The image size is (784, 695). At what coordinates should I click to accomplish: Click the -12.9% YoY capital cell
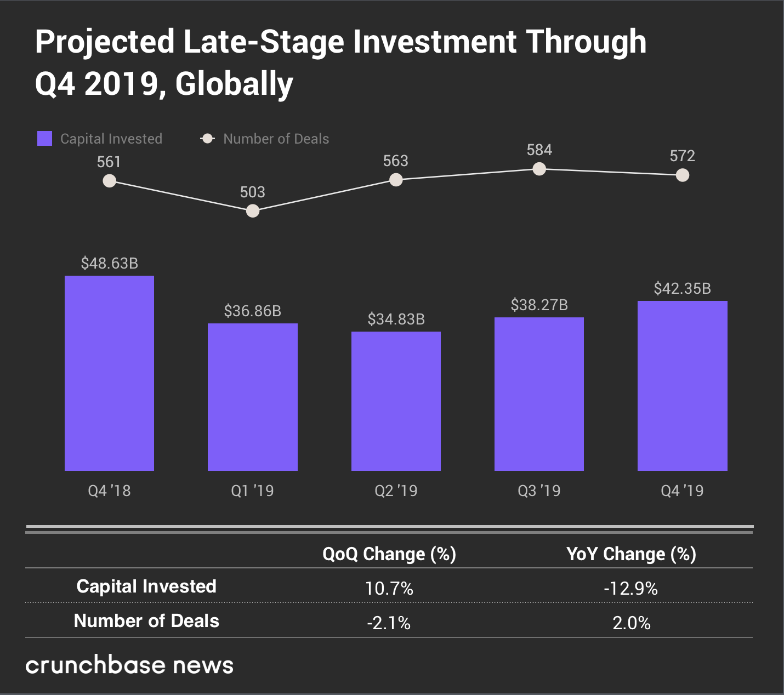631,589
